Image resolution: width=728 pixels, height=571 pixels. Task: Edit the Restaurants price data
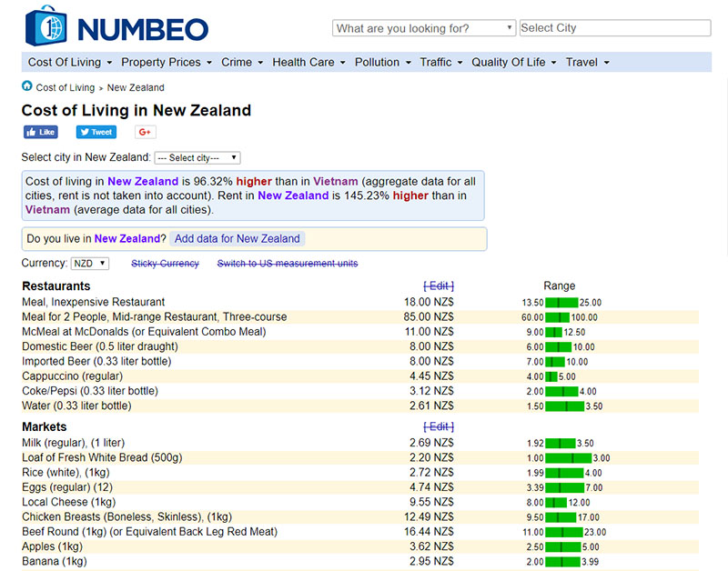point(438,285)
